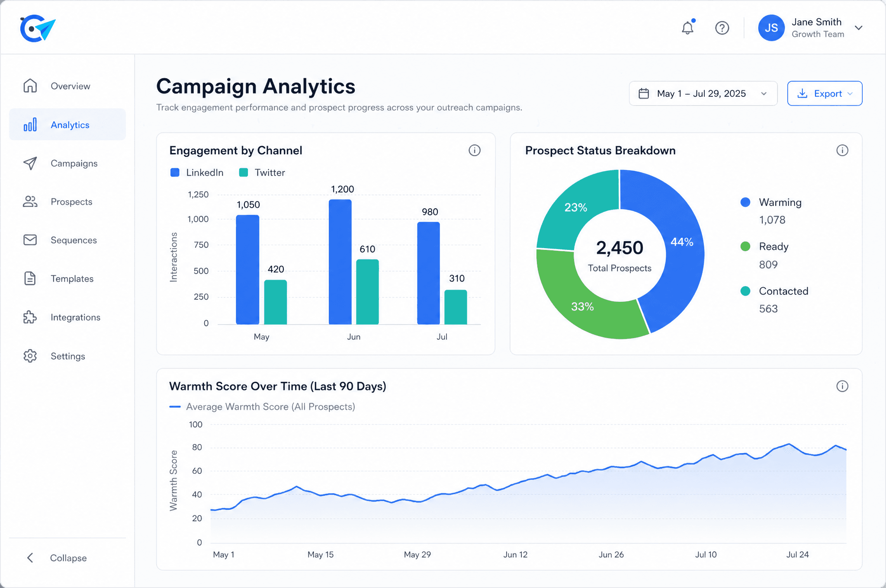Screen dimensions: 886x588
Task: Click the download icon on Export
Action: click(x=802, y=93)
